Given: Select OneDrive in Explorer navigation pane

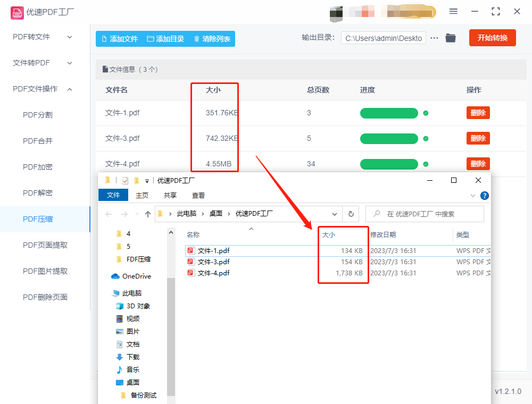Looking at the screenshot, I should [131, 276].
